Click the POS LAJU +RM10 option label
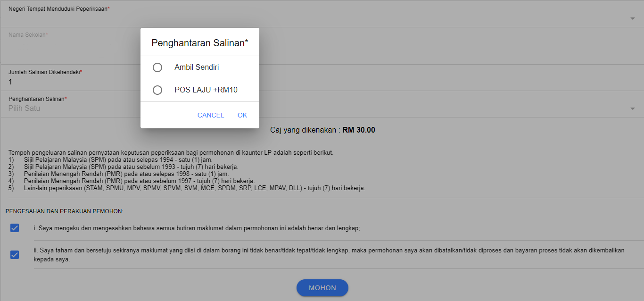This screenshot has width=644, height=301. click(206, 90)
